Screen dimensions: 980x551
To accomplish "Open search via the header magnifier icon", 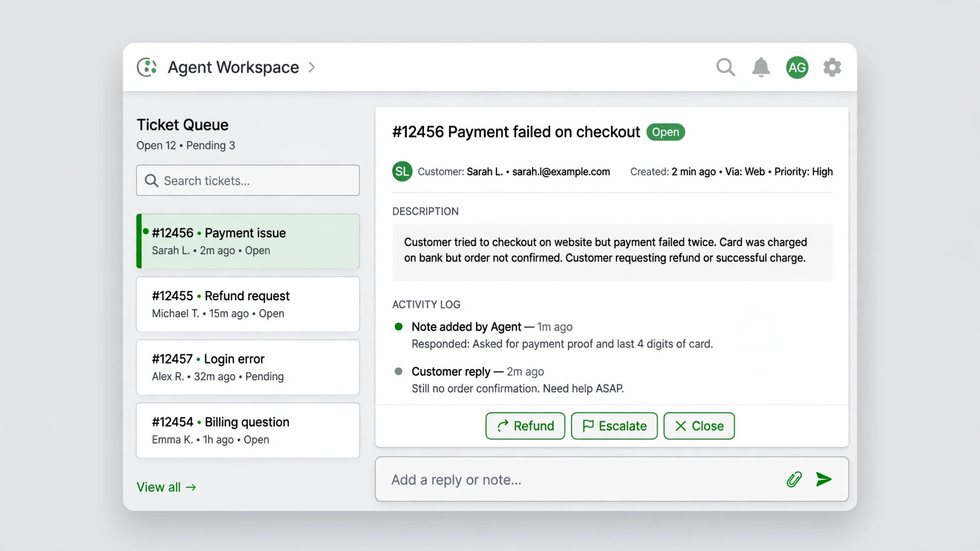I will [725, 67].
